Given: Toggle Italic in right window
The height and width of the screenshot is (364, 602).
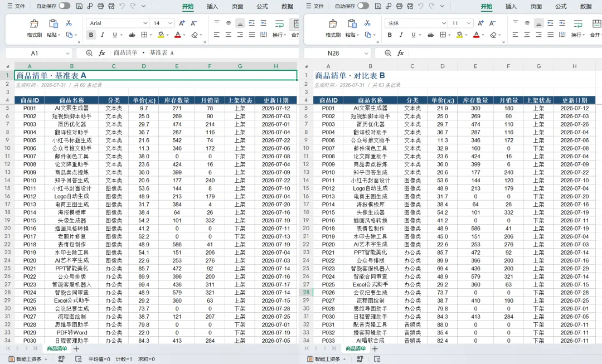Looking at the screenshot, I should 401,35.
